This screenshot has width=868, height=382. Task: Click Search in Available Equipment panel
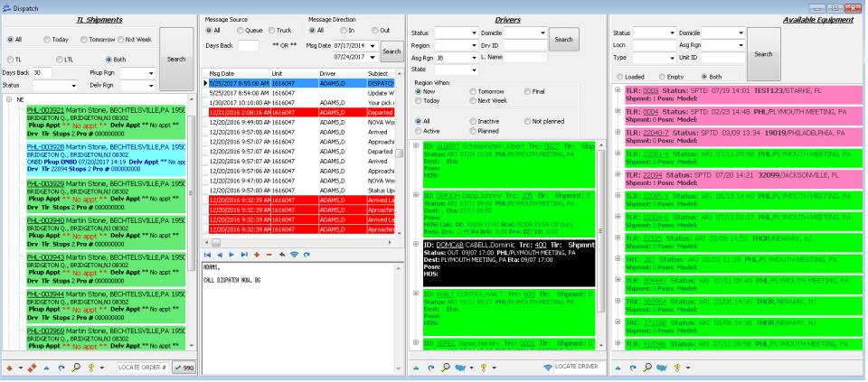[763, 54]
